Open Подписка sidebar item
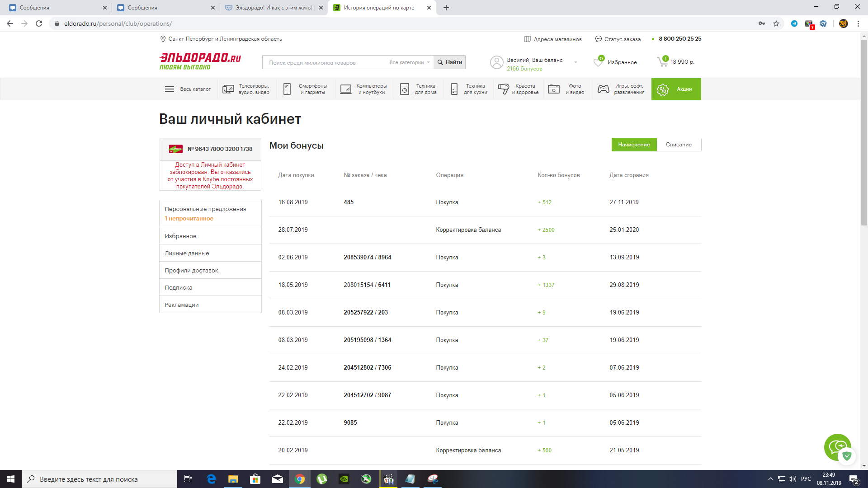Image resolution: width=868 pixels, height=488 pixels. [x=210, y=287]
